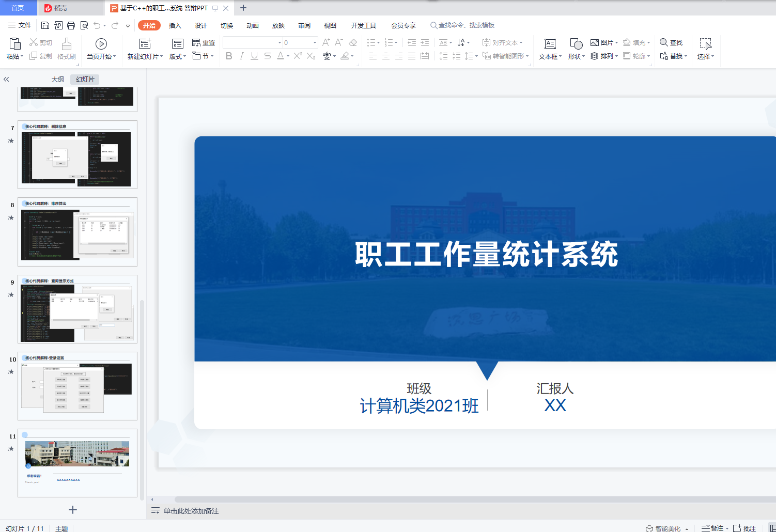Click the 替换 replace button
776x532 pixels.
click(x=673, y=56)
